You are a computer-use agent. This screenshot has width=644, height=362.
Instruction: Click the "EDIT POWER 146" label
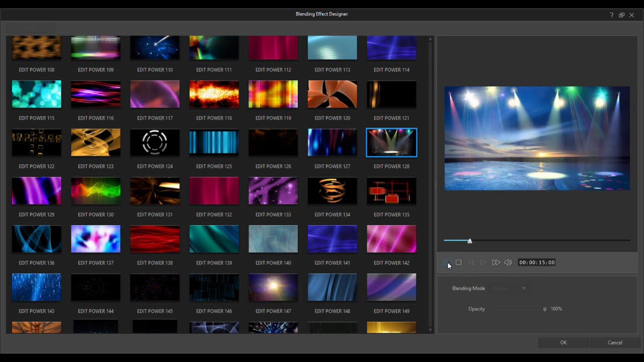tap(214, 311)
